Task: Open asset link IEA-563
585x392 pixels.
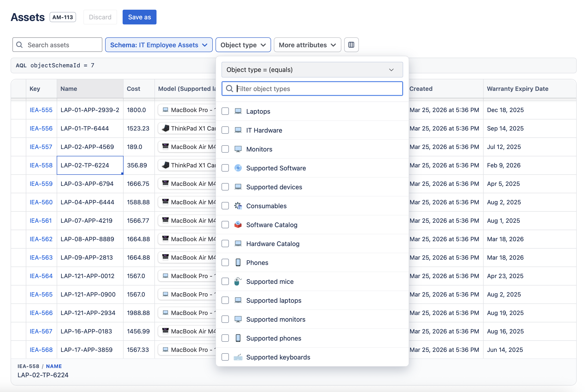Action: (41, 257)
